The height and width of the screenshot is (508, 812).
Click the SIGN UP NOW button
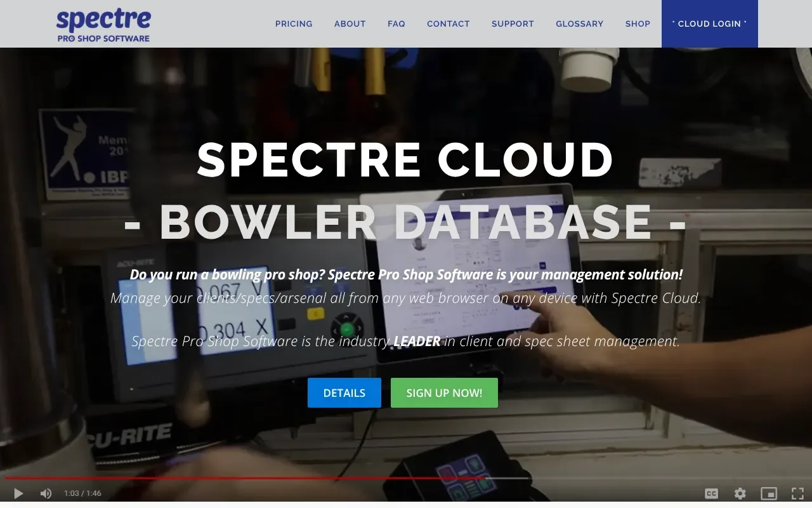point(444,392)
